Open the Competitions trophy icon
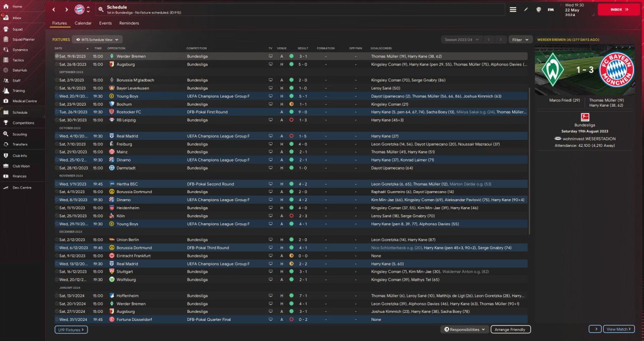Viewport: 644px width, 341px height. 6,123
